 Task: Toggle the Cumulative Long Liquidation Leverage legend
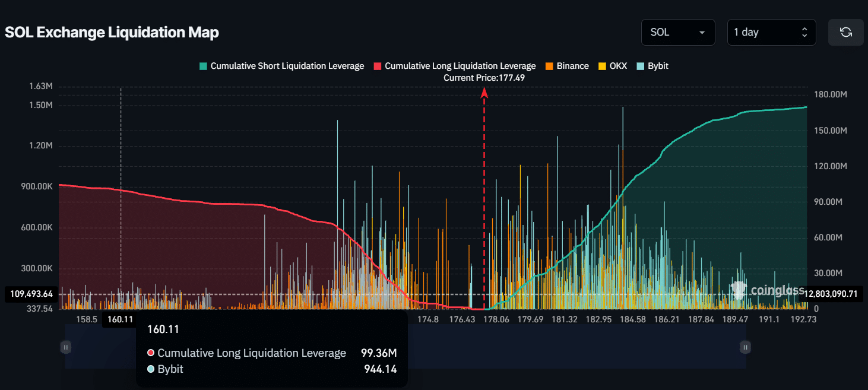point(455,66)
